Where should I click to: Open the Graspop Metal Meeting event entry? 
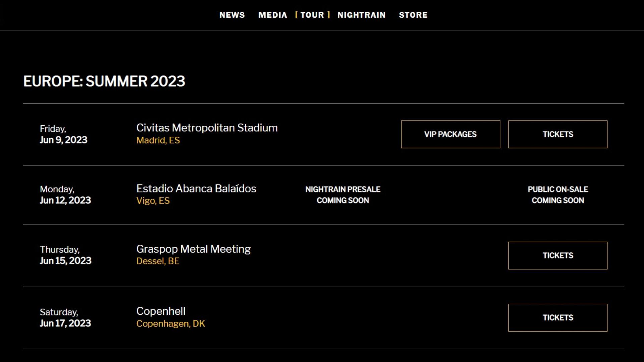pos(193,249)
